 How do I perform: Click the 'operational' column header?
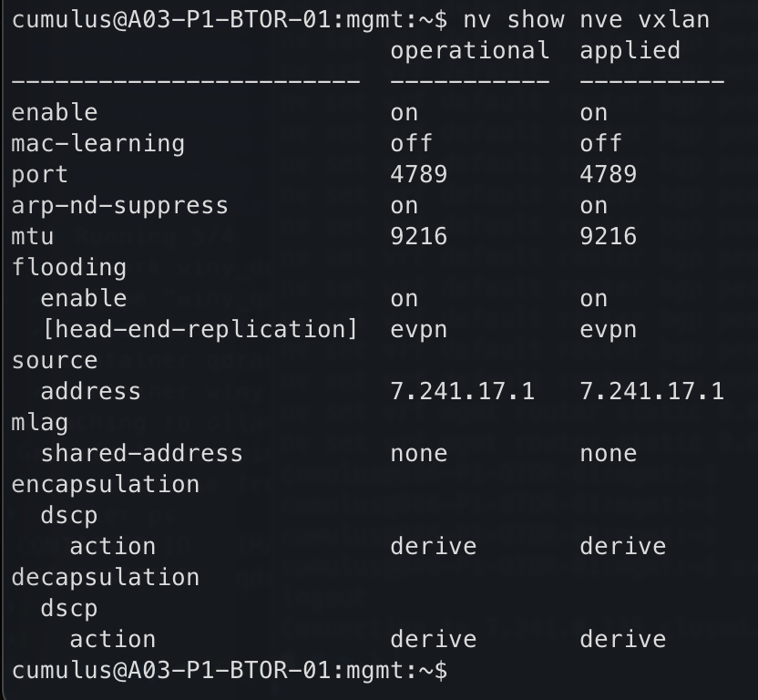[x=469, y=50]
